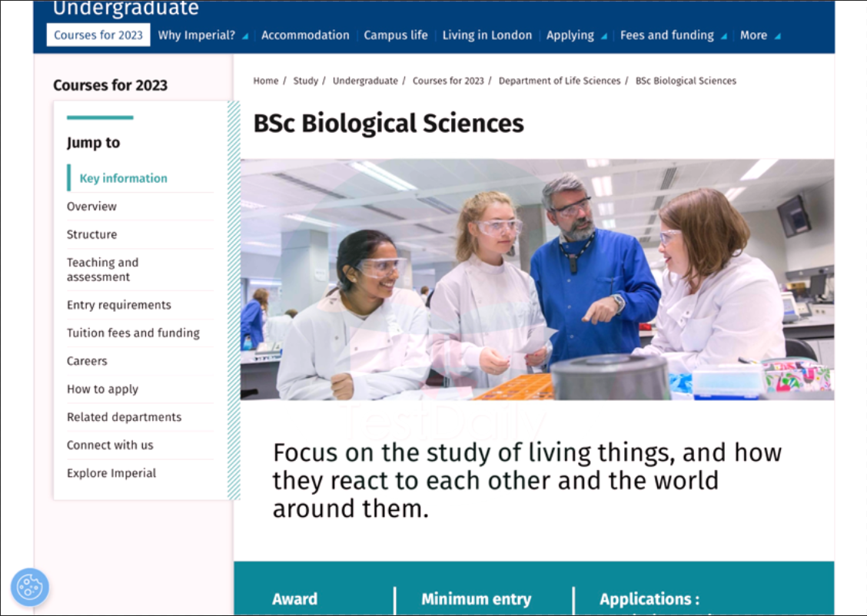Jump to the Careers section
867x616 pixels.
point(87,361)
